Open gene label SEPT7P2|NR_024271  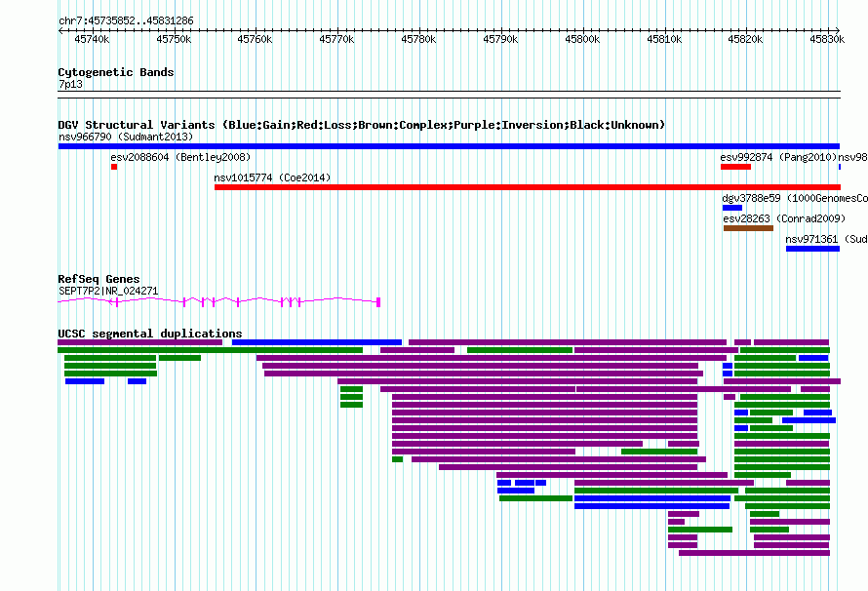(x=108, y=291)
